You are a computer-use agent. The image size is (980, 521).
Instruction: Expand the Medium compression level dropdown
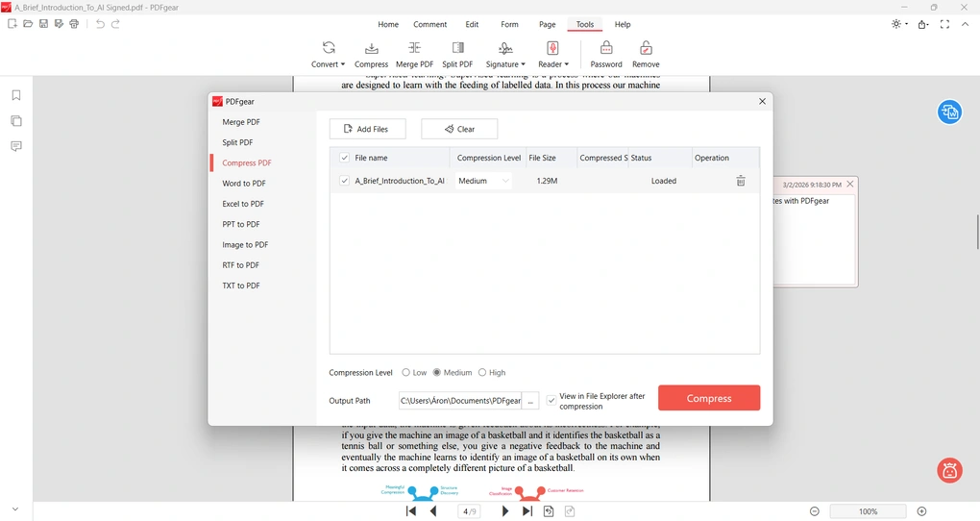pyautogui.click(x=483, y=181)
